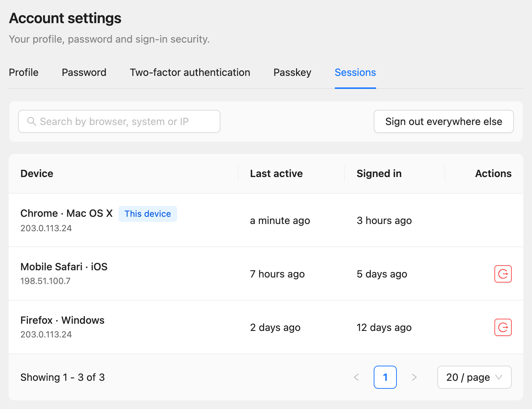Select the Chrome · Mac OS X device name
Image resolution: width=532 pixels, height=409 pixels.
coord(66,213)
